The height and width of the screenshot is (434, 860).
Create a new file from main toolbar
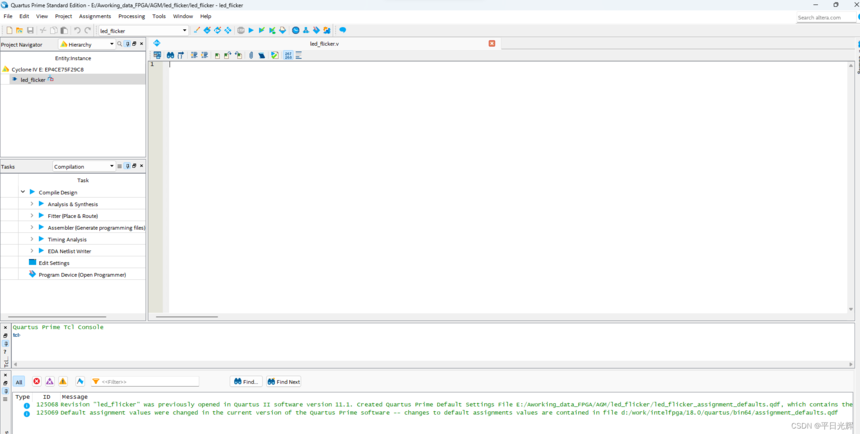pyautogui.click(x=9, y=30)
